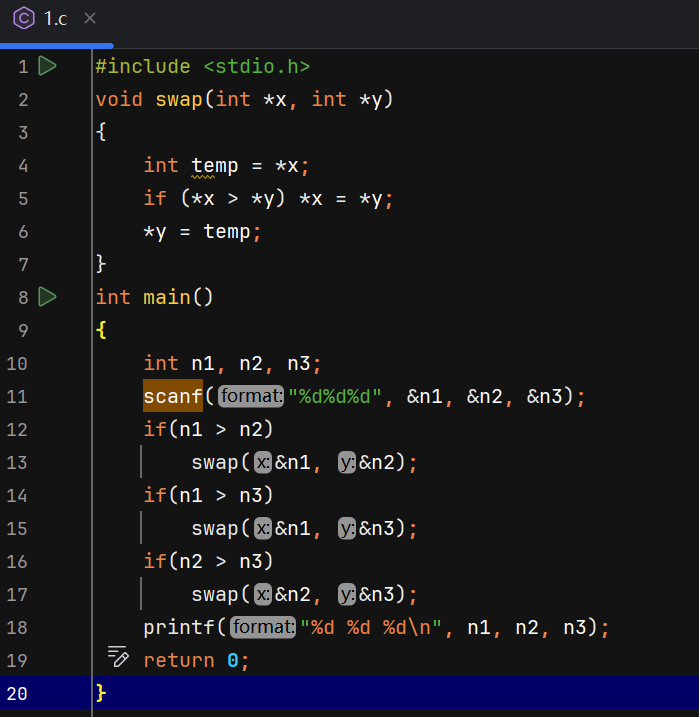Click the x: hint on line 15 swap call
Viewport: 699px width, 717px height.
(x=262, y=528)
